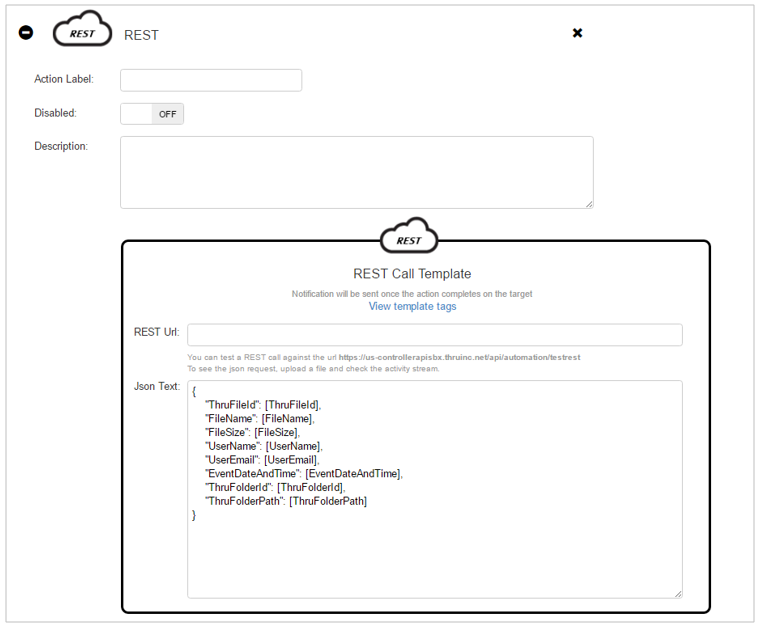The width and height of the screenshot is (759, 628).
Task: Click inside the Json Text area
Action: pos(435,489)
